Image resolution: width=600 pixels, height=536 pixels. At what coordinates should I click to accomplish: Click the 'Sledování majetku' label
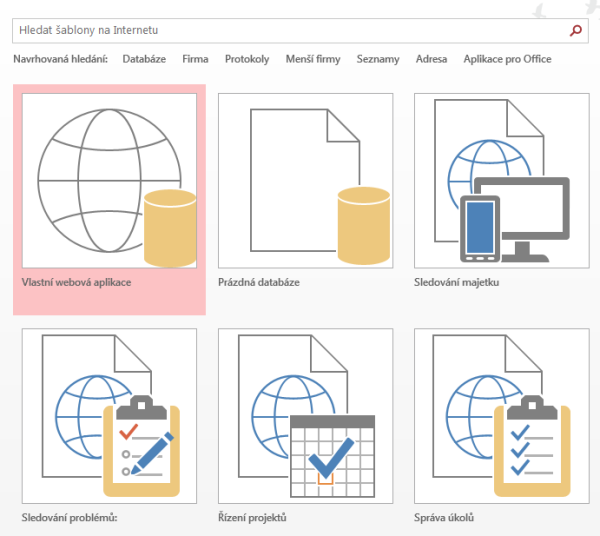point(457,282)
